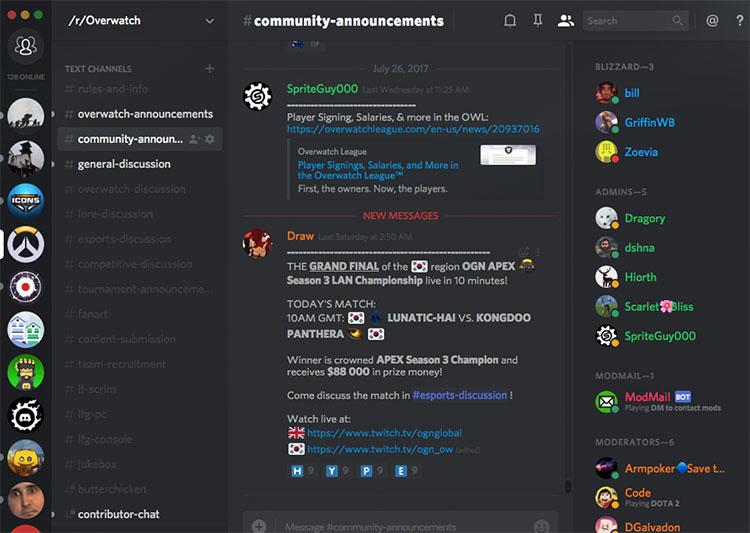The width and height of the screenshot is (750, 533).
Task: Open the snowy tower server icon
Action: [25, 158]
